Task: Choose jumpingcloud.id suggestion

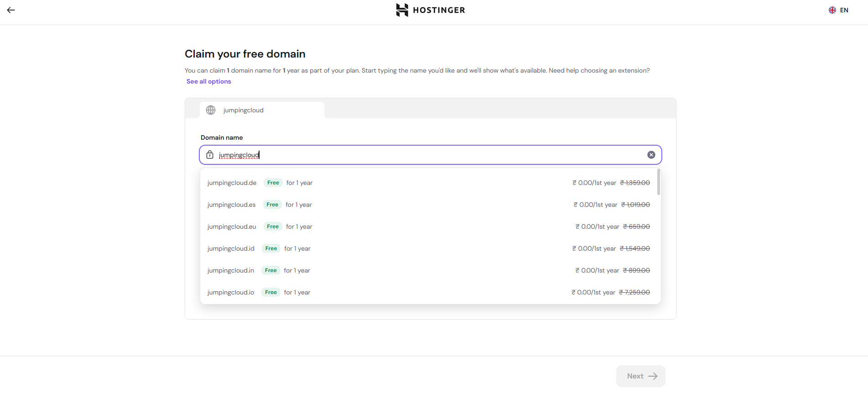Action: [429, 248]
